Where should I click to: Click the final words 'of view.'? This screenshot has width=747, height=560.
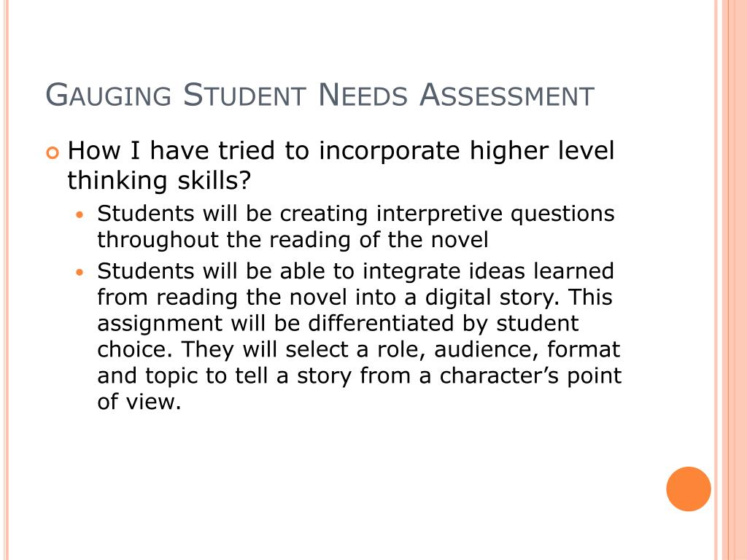[139, 402]
